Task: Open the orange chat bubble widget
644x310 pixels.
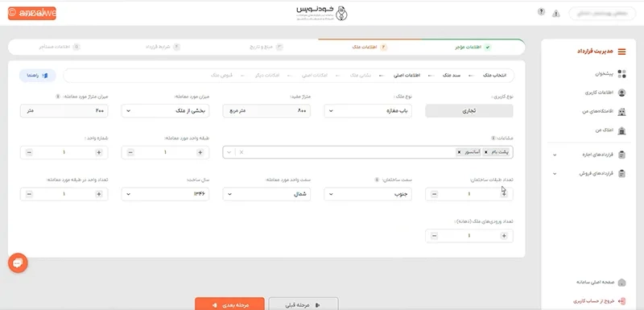Action: 18,262
